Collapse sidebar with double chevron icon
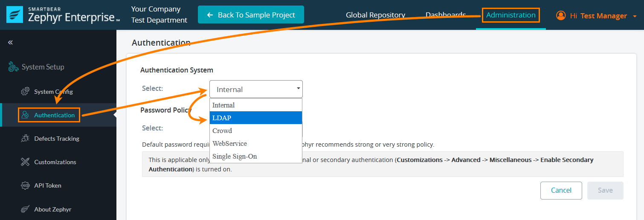 (x=10, y=43)
